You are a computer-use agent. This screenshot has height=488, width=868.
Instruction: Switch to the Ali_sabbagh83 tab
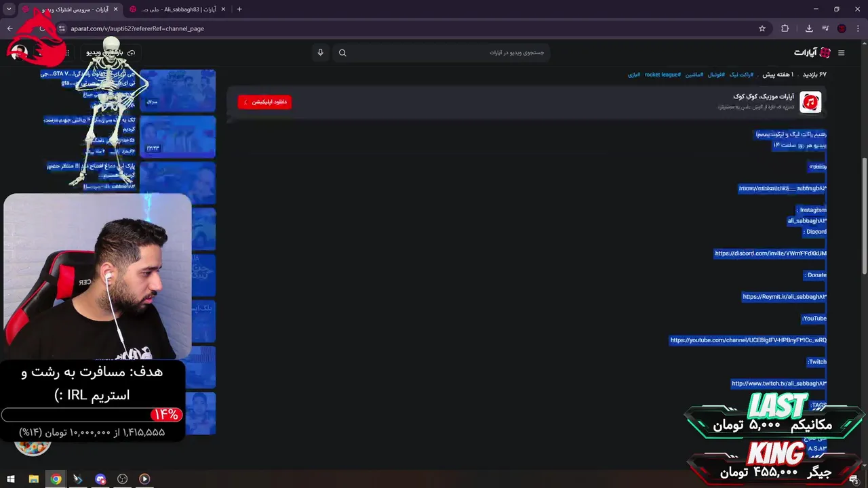(178, 9)
